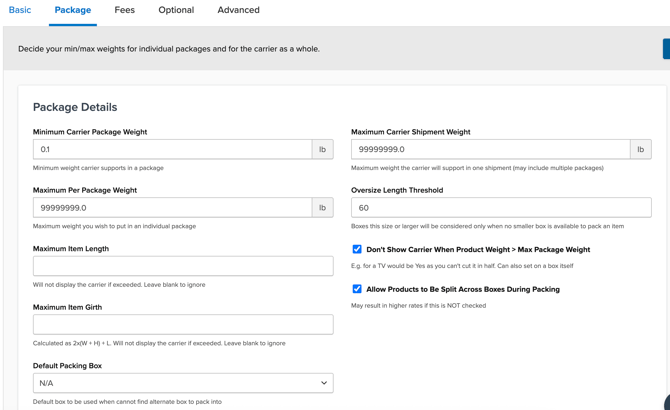Click the empty Maximum Item Length field
The width and height of the screenshot is (670, 410).
point(183,266)
